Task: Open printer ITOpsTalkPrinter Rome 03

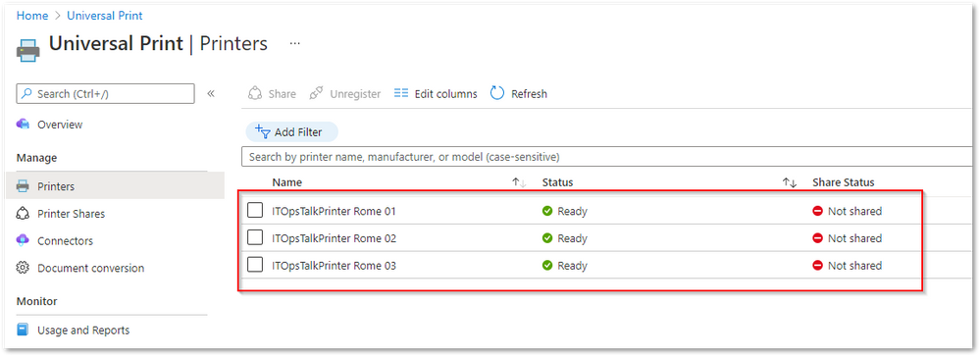Action: [335, 266]
